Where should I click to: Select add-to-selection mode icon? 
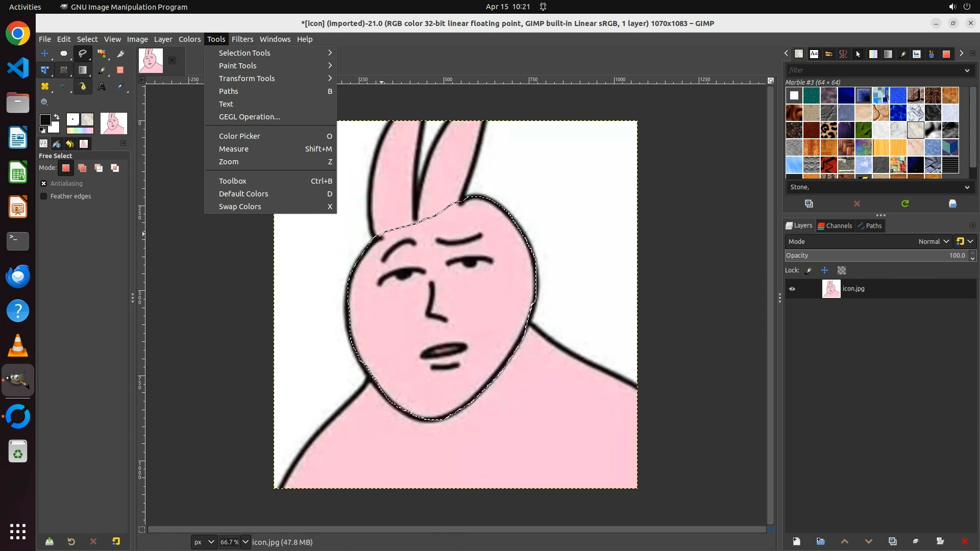[x=82, y=168]
